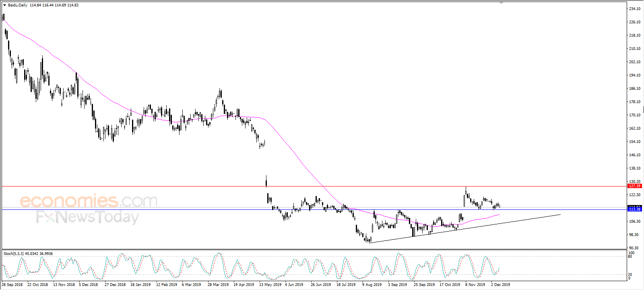Click the 22 Oct 2018 date label
Viewport: 644px width, 290px height.
tap(37, 285)
